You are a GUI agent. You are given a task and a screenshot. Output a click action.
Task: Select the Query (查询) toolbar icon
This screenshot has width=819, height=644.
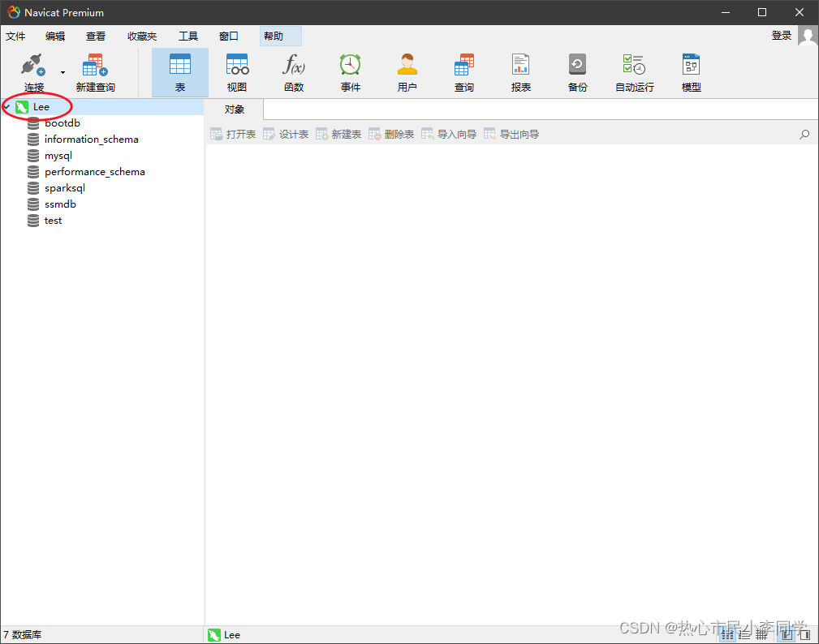[464, 72]
